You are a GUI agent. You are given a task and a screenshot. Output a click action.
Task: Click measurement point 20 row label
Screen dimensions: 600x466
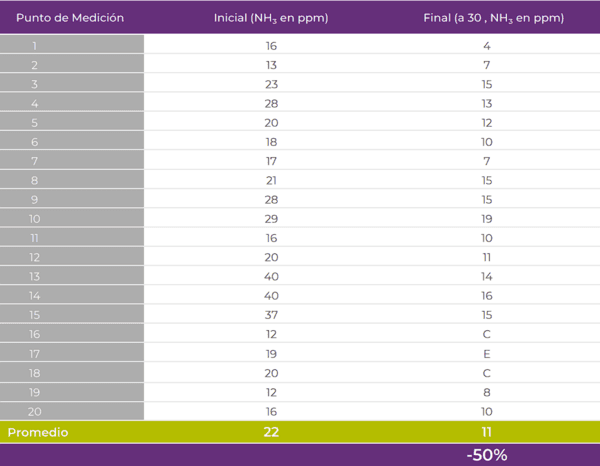click(35, 412)
